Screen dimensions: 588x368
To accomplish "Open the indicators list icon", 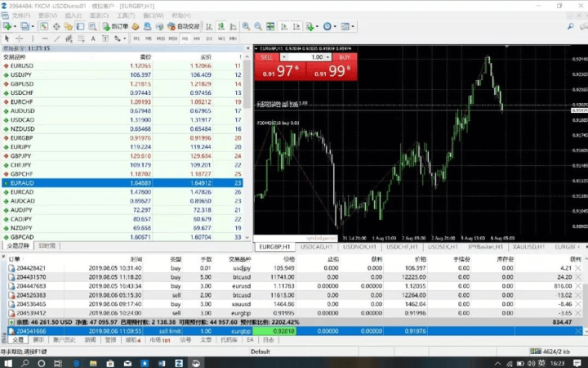I will tap(310, 26).
